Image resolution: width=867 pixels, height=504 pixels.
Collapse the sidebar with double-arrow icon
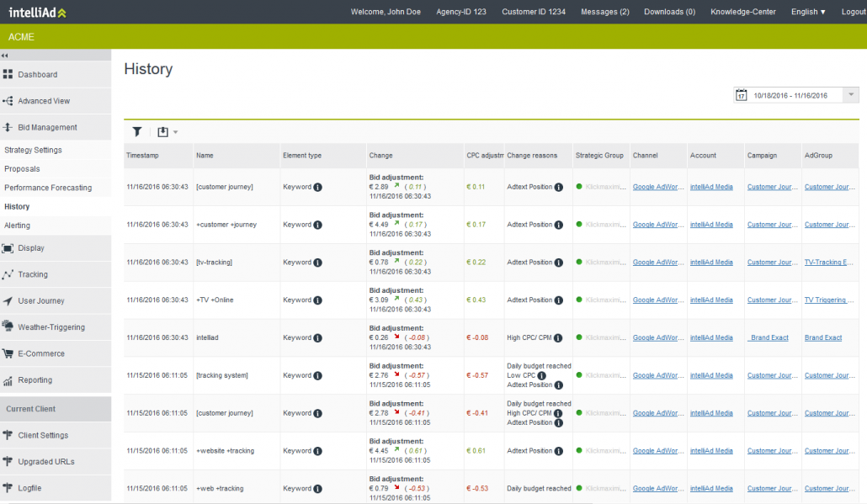5,56
